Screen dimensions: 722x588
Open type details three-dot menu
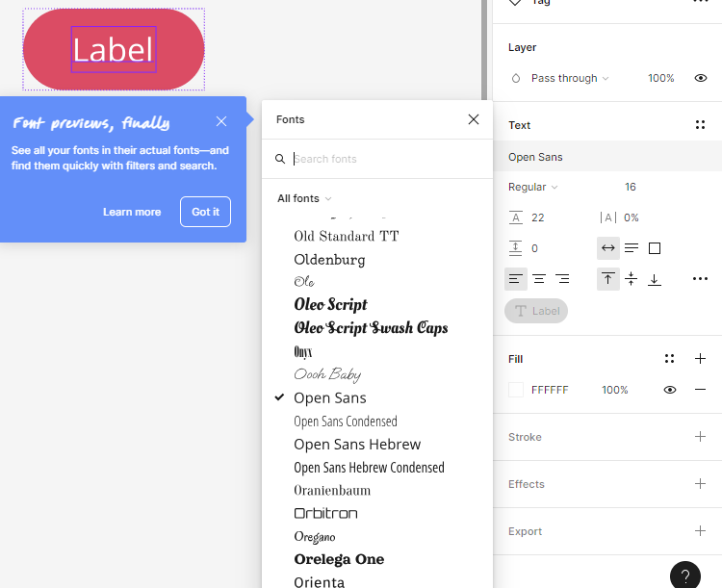point(700,278)
